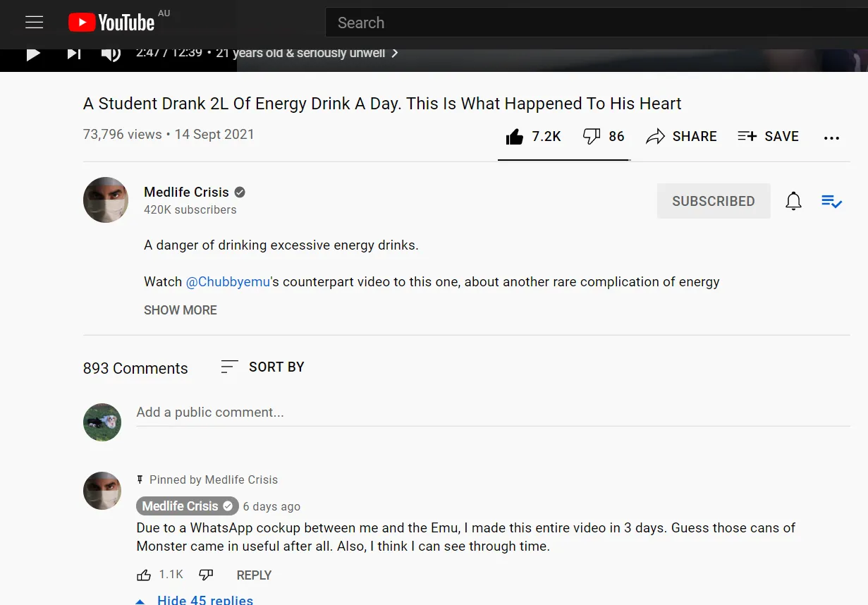Open the three-dot more actions menu
The width and height of the screenshot is (868, 605).
831,138
